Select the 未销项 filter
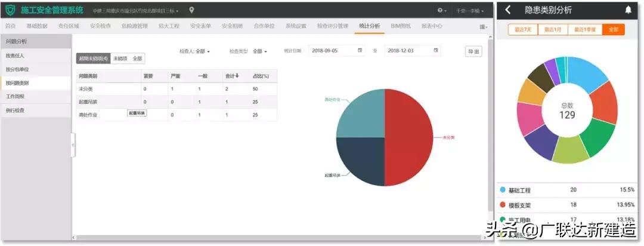 pyautogui.click(x=119, y=59)
